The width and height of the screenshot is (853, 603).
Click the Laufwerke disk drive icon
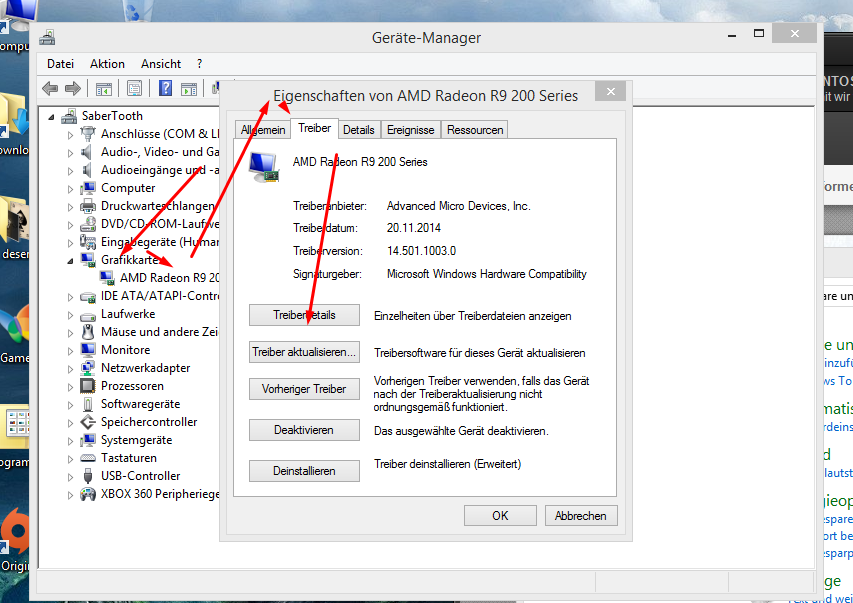tap(88, 315)
